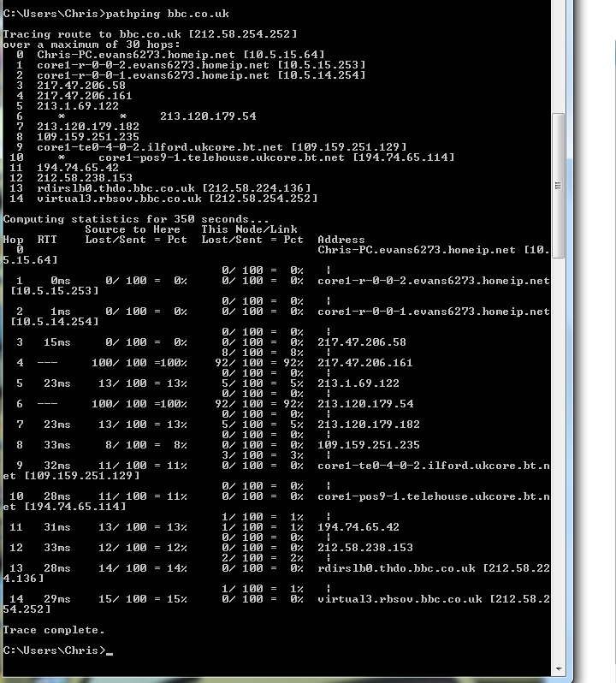The height and width of the screenshot is (683, 616).
Task: Click the 'This Node/Link' header text
Action: [x=249, y=229]
